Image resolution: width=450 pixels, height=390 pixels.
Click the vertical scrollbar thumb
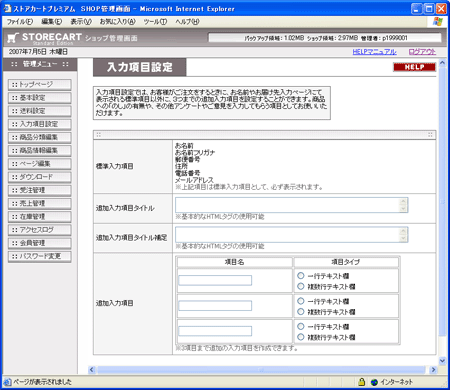(442, 201)
